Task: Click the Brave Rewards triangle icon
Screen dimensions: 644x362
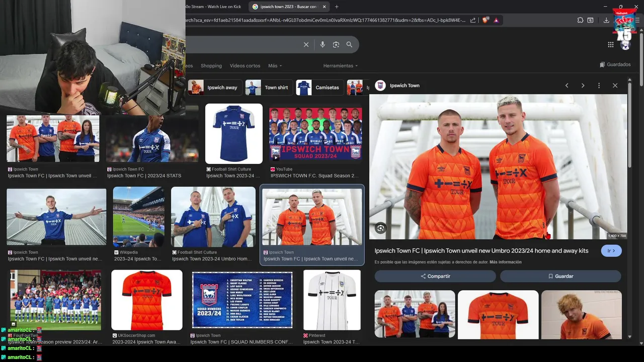Action: click(496, 20)
